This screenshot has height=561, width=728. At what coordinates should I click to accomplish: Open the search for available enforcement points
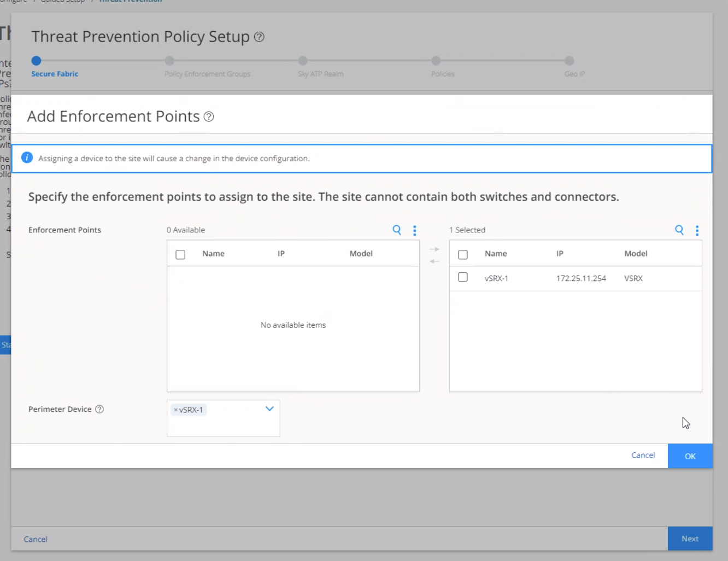point(397,230)
